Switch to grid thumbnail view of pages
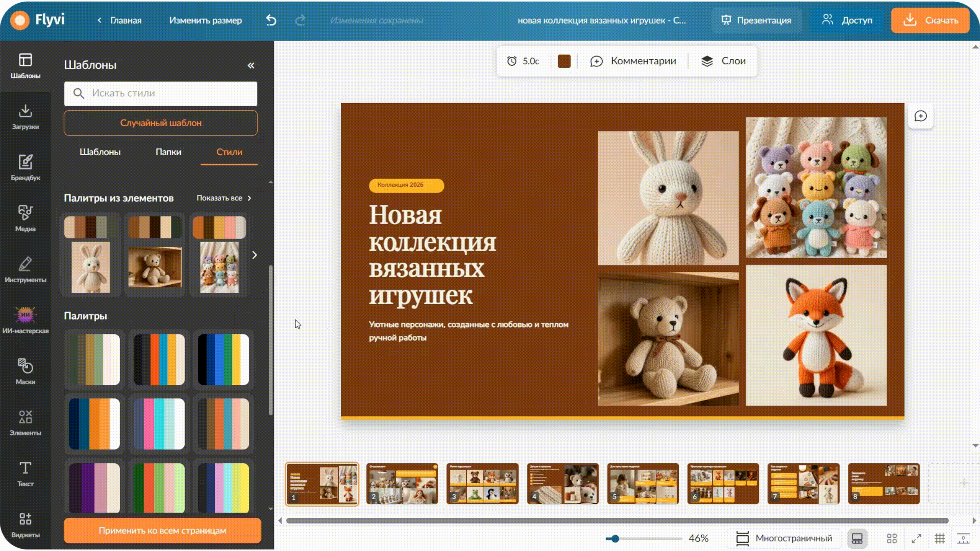The width and height of the screenshot is (980, 551). pyautogui.click(x=892, y=538)
